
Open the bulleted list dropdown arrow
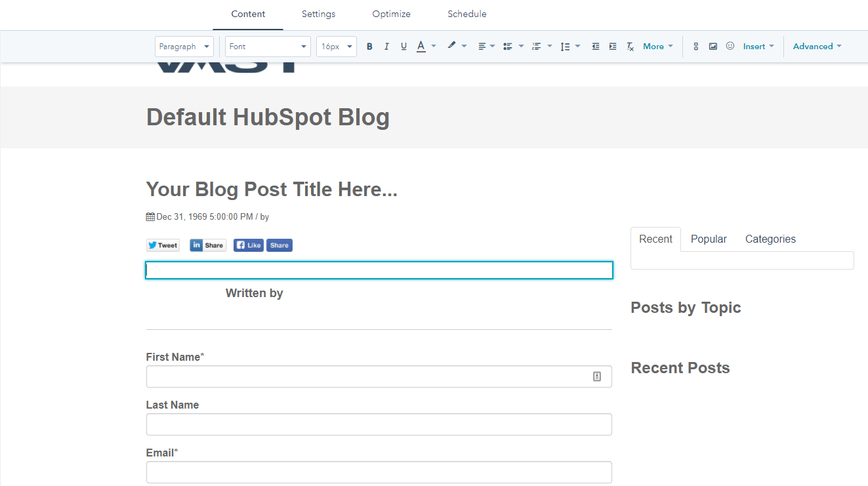[522, 47]
